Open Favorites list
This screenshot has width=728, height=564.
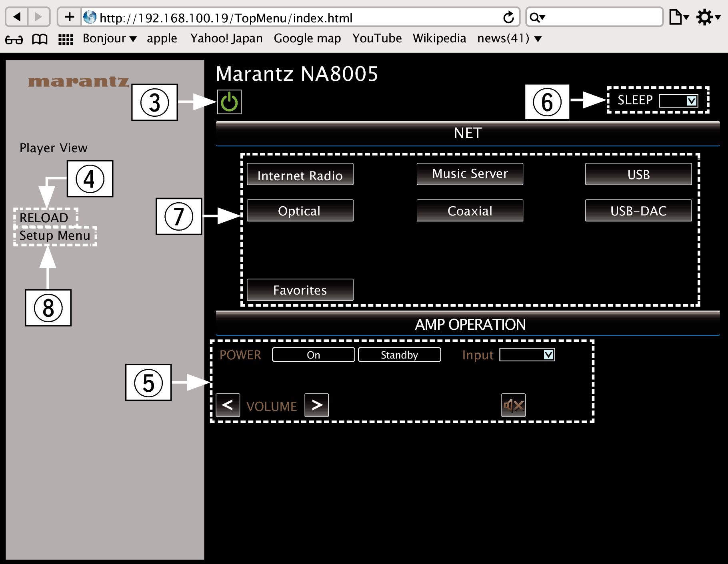pos(300,290)
